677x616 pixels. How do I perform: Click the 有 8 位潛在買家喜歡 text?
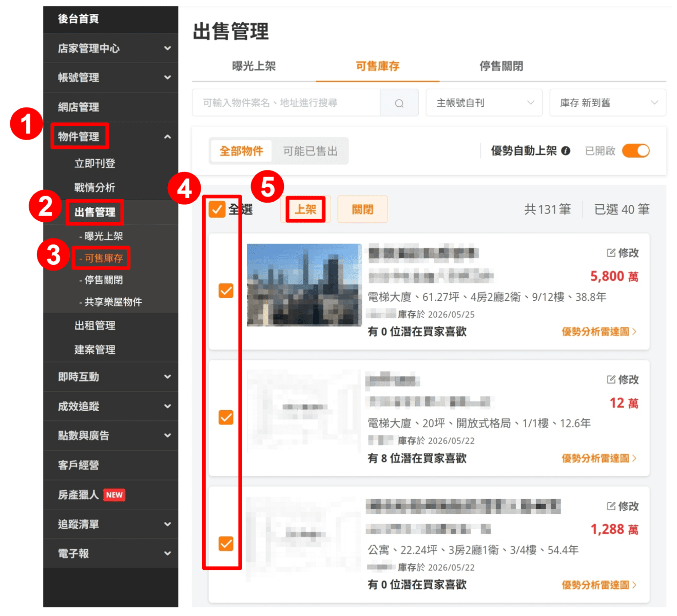[417, 458]
